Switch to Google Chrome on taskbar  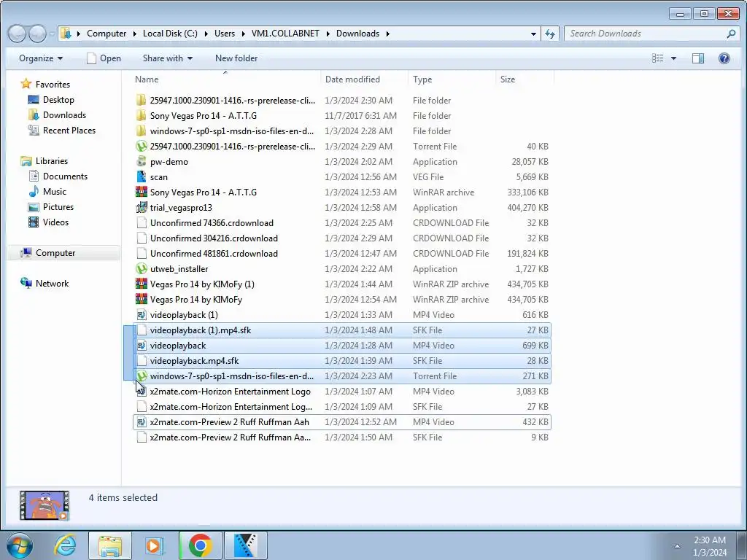point(200,545)
